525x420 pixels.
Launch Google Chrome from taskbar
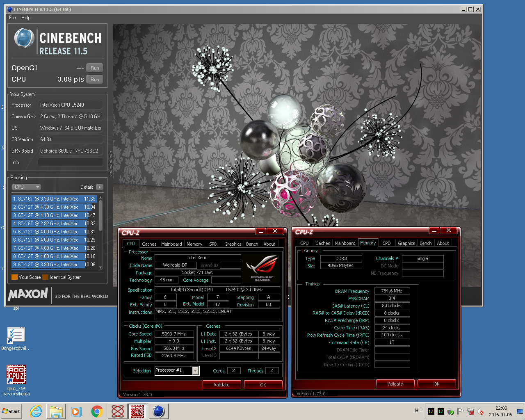(x=97, y=411)
